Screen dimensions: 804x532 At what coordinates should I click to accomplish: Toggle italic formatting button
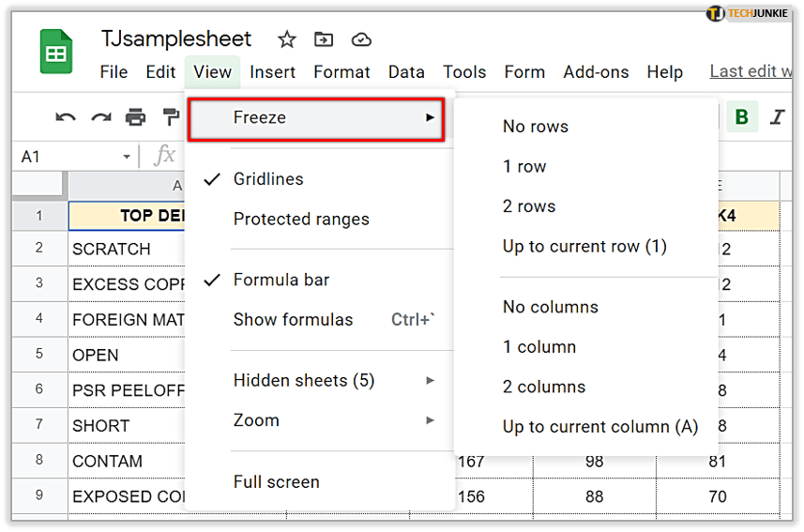tap(777, 117)
